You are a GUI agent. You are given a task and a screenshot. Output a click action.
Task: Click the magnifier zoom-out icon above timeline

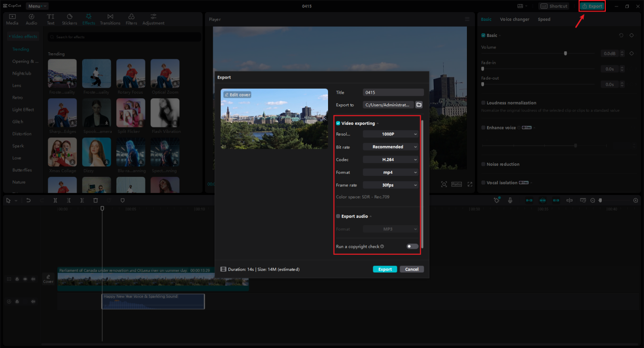pyautogui.click(x=592, y=200)
